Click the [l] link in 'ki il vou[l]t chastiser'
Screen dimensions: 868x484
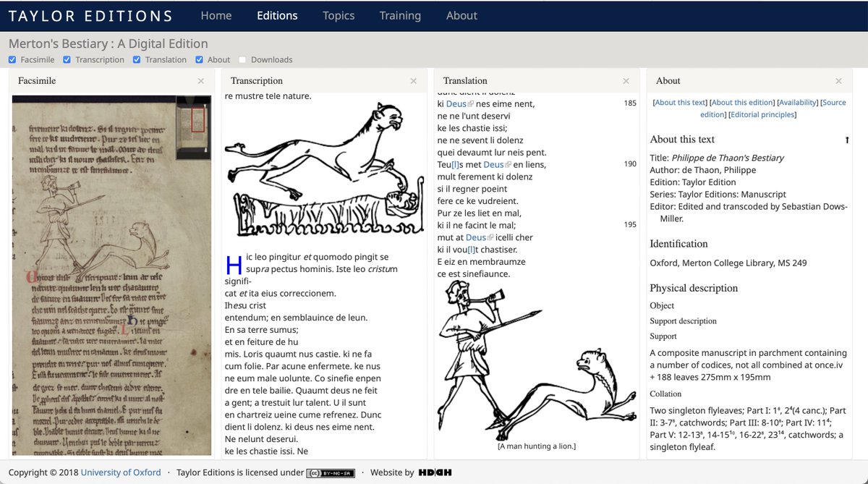point(472,250)
